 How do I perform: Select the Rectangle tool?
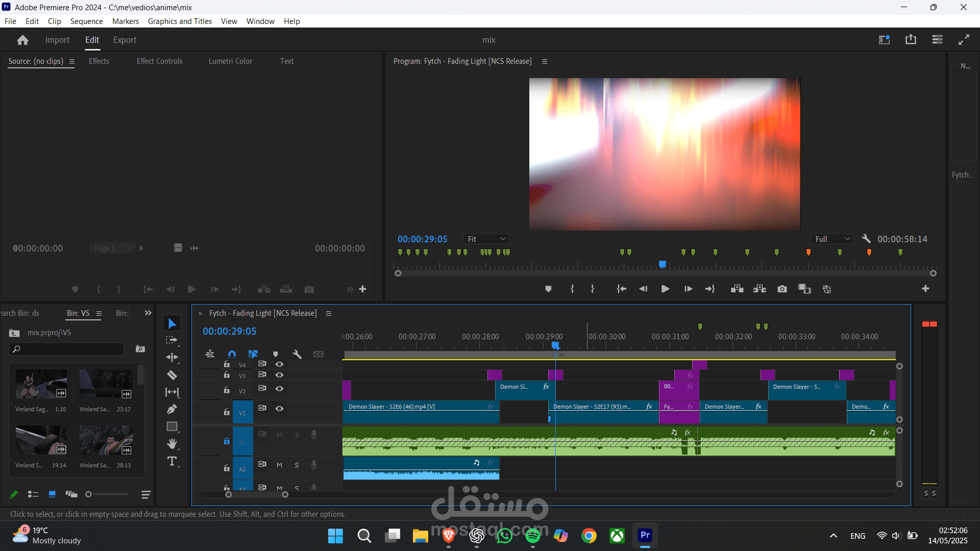(x=172, y=427)
